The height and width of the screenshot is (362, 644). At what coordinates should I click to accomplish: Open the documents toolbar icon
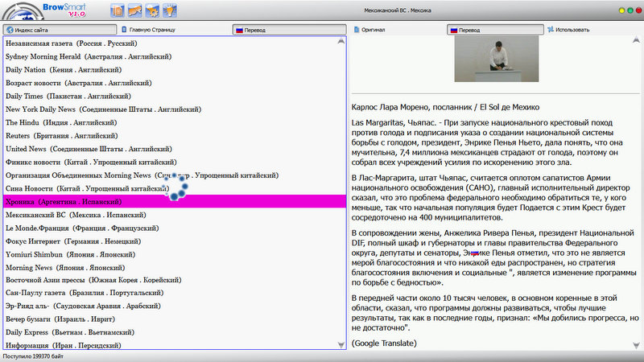pos(118,10)
